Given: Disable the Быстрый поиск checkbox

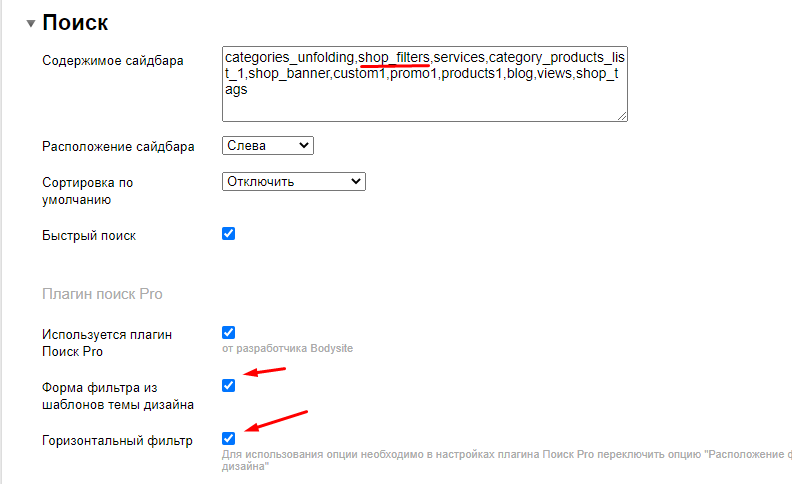Looking at the screenshot, I should 228,234.
